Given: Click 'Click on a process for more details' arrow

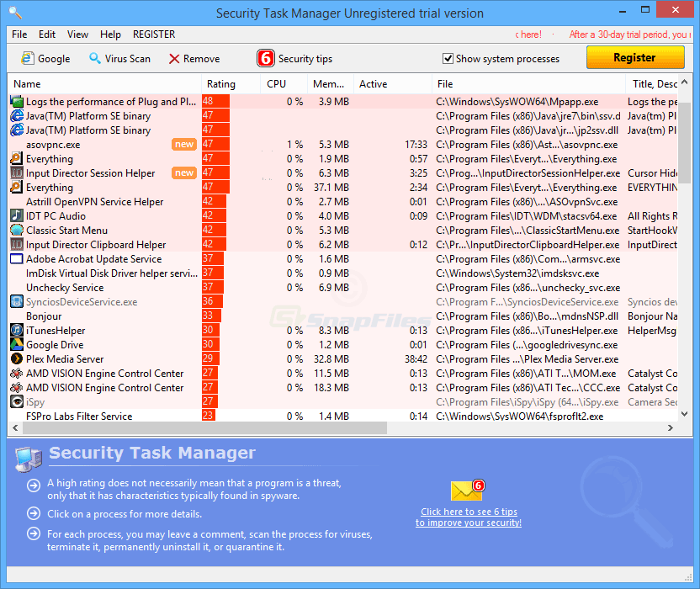Looking at the screenshot, I should coord(34,513).
